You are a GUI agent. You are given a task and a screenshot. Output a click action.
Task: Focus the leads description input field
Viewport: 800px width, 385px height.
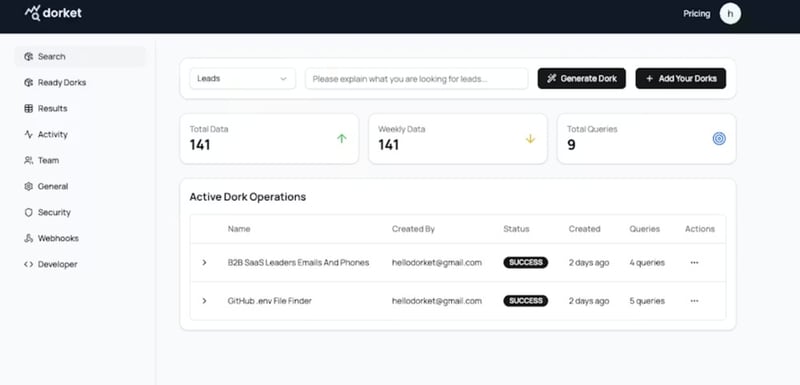click(x=416, y=79)
